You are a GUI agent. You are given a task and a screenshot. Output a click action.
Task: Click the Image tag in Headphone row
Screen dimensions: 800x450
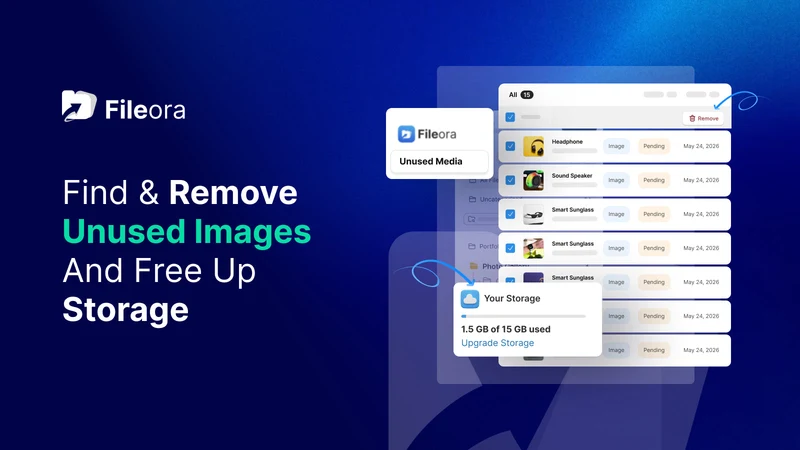point(616,146)
